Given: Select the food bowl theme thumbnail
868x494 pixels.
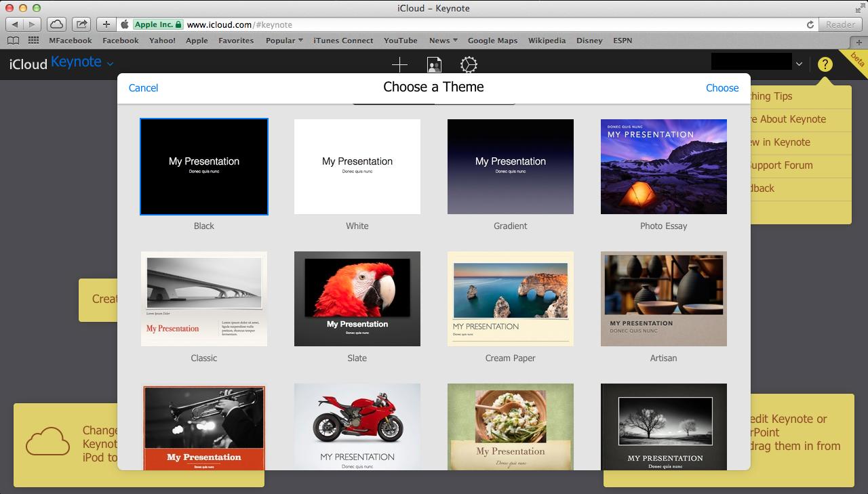Looking at the screenshot, I should [511, 427].
